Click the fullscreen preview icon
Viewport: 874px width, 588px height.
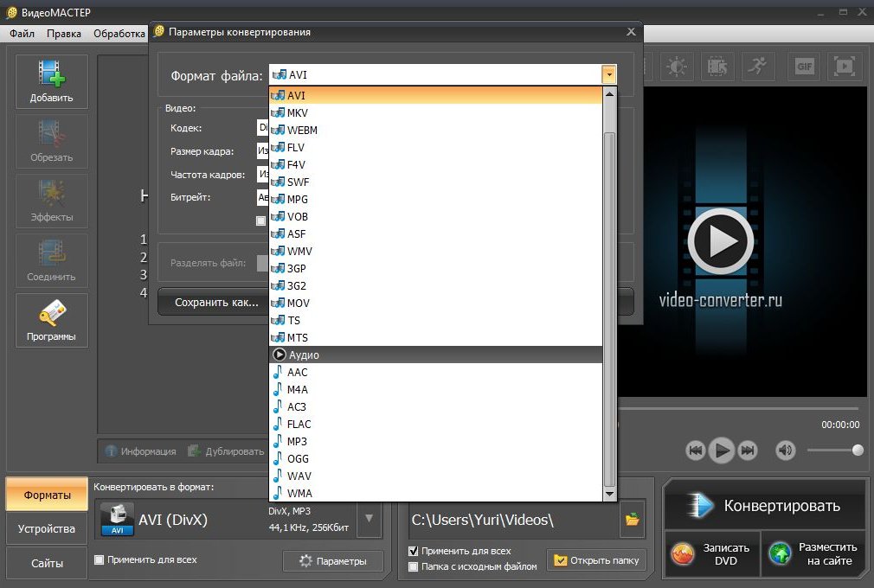pyautogui.click(x=844, y=67)
